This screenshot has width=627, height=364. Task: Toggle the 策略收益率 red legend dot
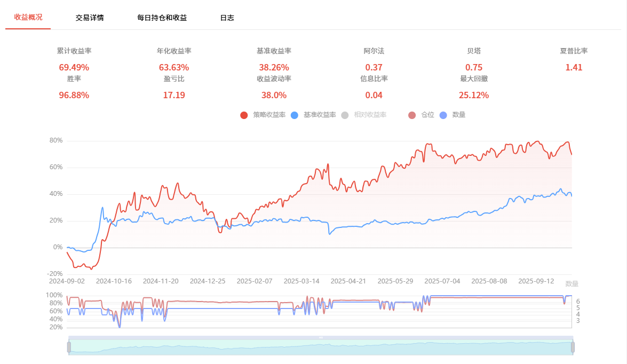click(x=244, y=115)
